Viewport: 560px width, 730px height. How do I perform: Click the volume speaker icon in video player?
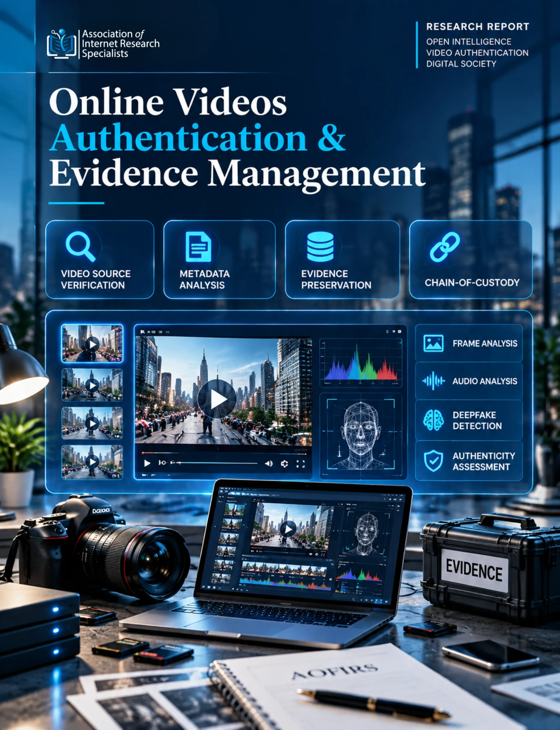[x=269, y=464]
